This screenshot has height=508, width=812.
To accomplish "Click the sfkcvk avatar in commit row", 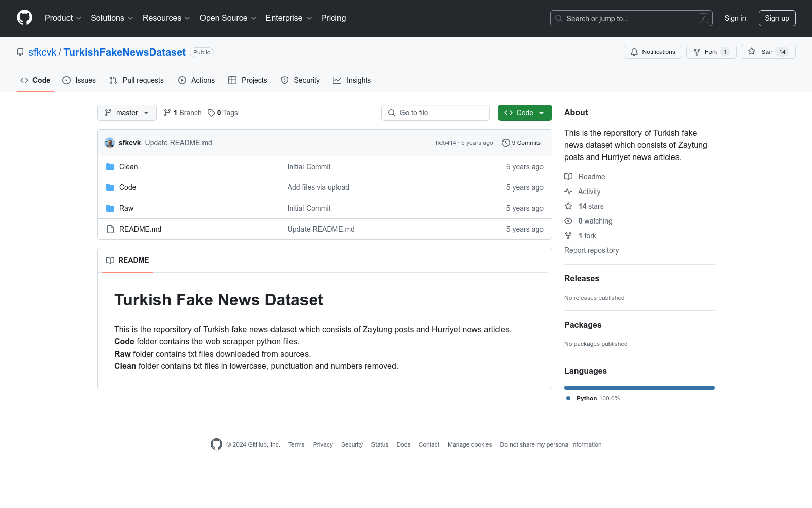I will click(x=110, y=143).
